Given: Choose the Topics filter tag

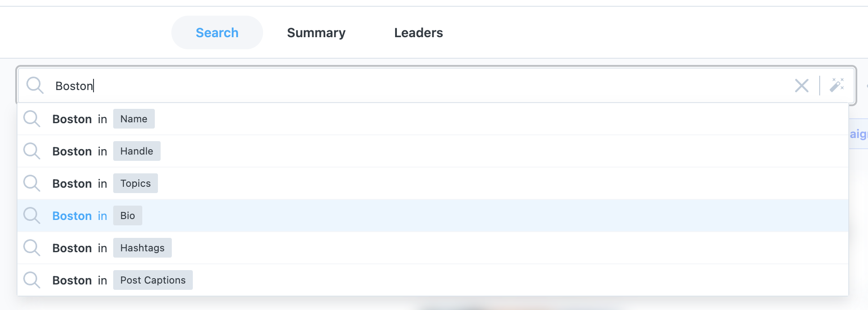Looking at the screenshot, I should 135,184.
